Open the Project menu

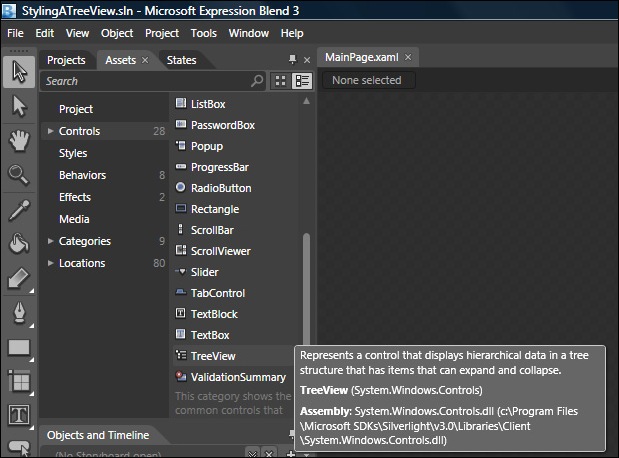point(162,33)
